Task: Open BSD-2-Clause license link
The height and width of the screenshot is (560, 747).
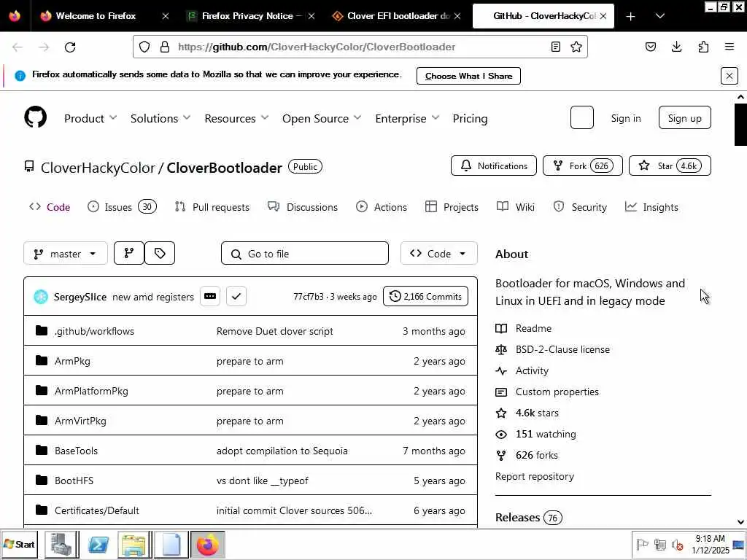Action: coord(562,349)
